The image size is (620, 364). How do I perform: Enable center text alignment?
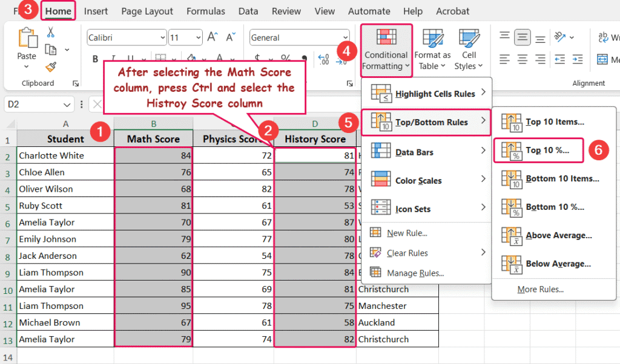click(x=522, y=60)
